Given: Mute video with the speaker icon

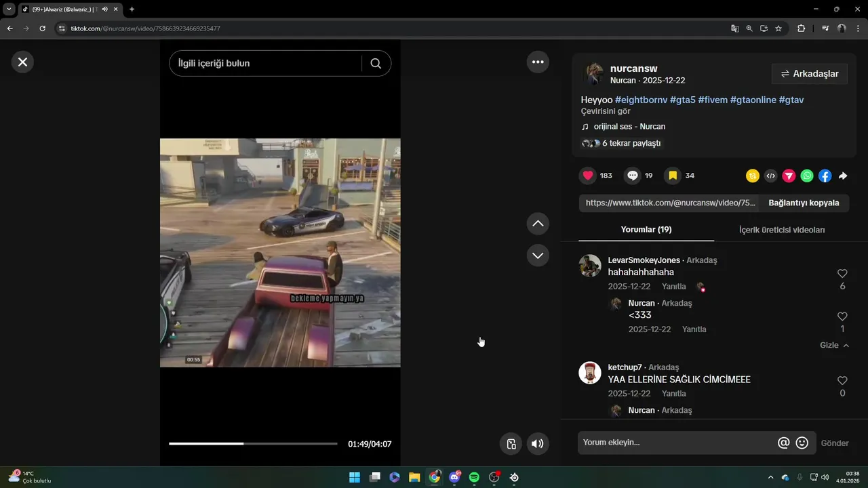Looking at the screenshot, I should click(x=537, y=444).
